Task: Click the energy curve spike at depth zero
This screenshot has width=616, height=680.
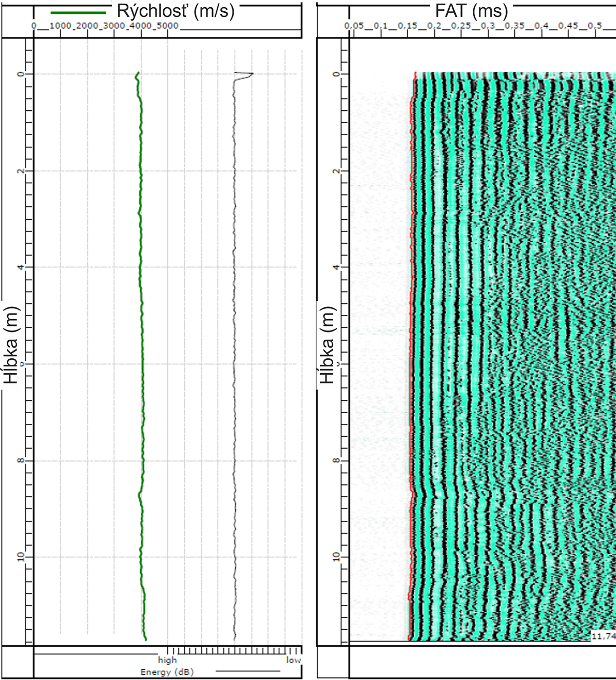Action: [244, 75]
